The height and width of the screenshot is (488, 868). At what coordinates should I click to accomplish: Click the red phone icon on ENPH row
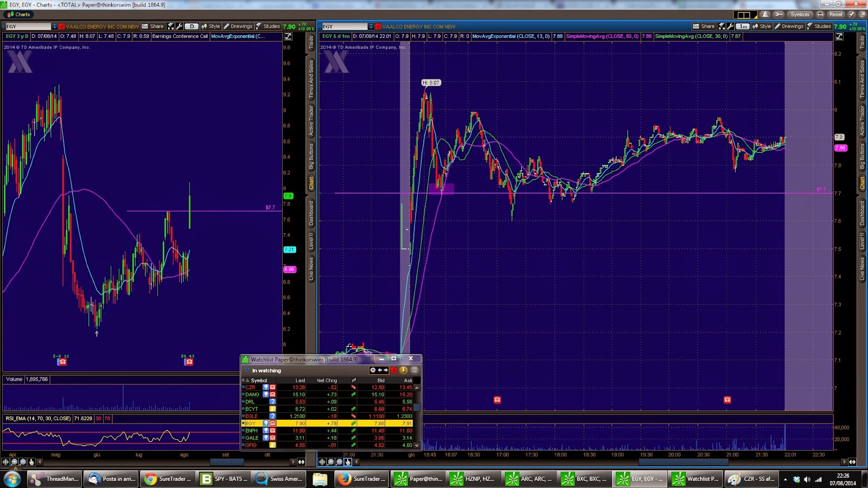[273, 431]
